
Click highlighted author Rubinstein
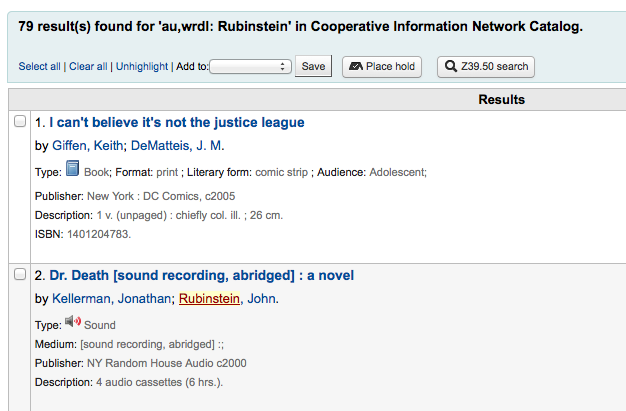coord(211,299)
